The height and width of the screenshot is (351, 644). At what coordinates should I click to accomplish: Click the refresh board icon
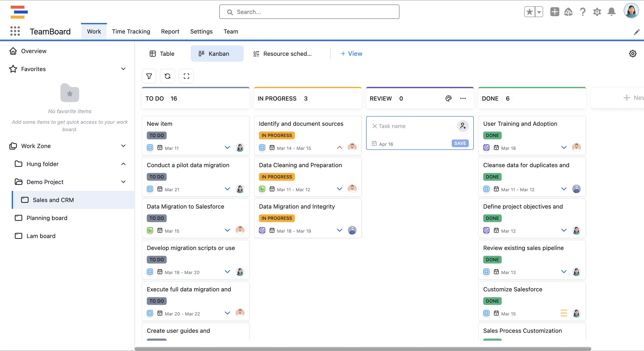point(167,76)
